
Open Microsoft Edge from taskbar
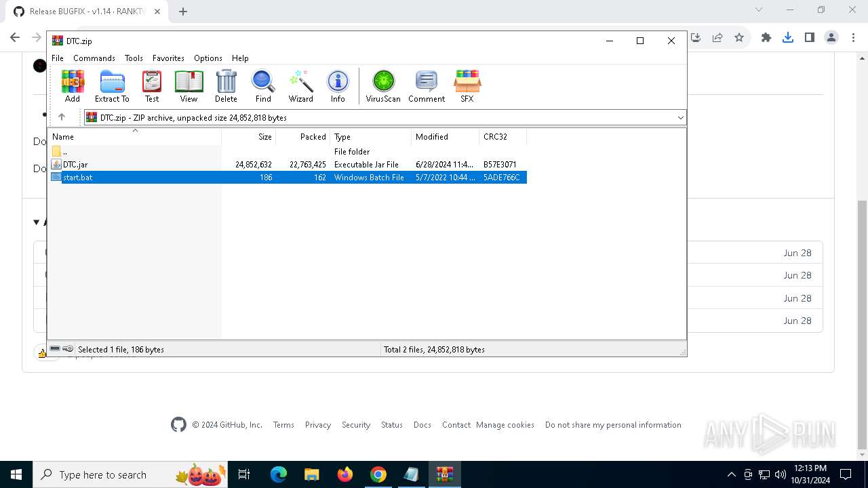tap(279, 474)
